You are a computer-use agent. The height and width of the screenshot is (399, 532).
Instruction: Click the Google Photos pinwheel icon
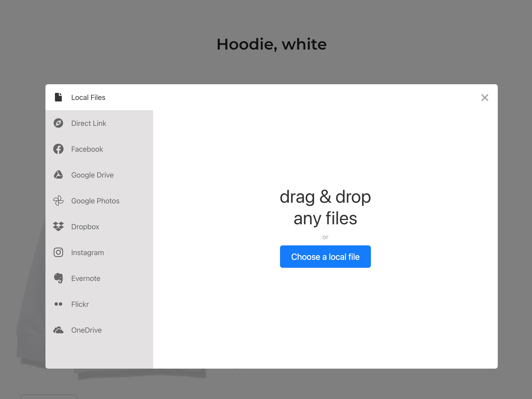(x=58, y=201)
